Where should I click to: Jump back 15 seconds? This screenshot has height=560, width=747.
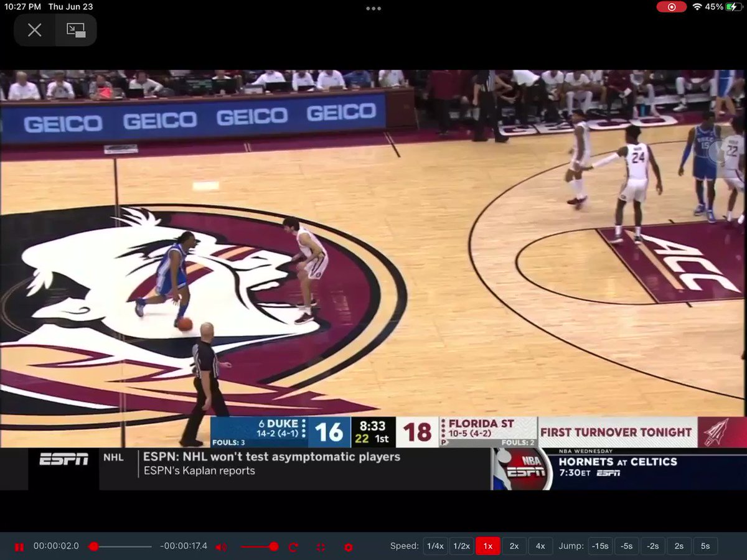[x=600, y=546]
